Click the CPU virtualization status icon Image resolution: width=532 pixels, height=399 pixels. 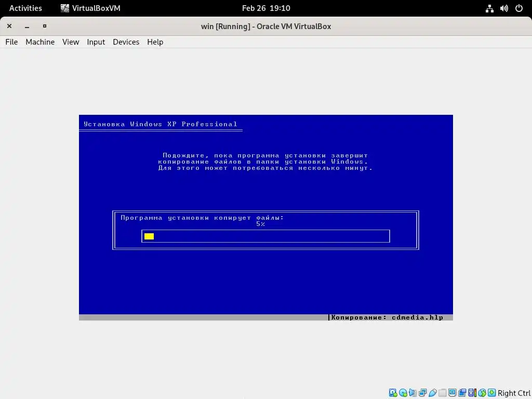pos(473,393)
